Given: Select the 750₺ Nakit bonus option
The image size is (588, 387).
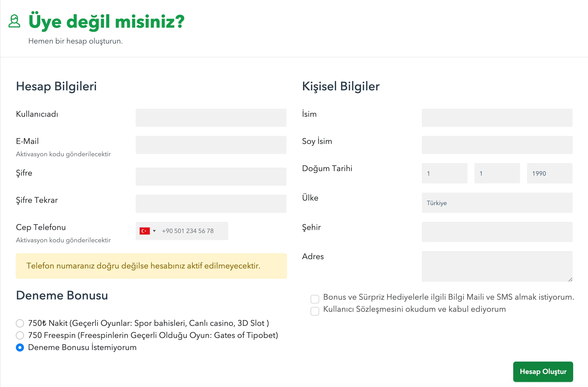Looking at the screenshot, I should tap(20, 323).
